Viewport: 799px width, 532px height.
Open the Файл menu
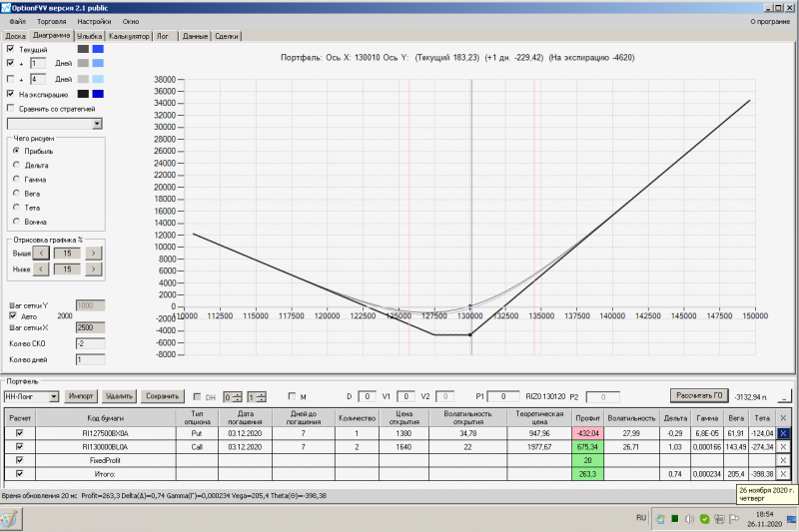point(17,21)
